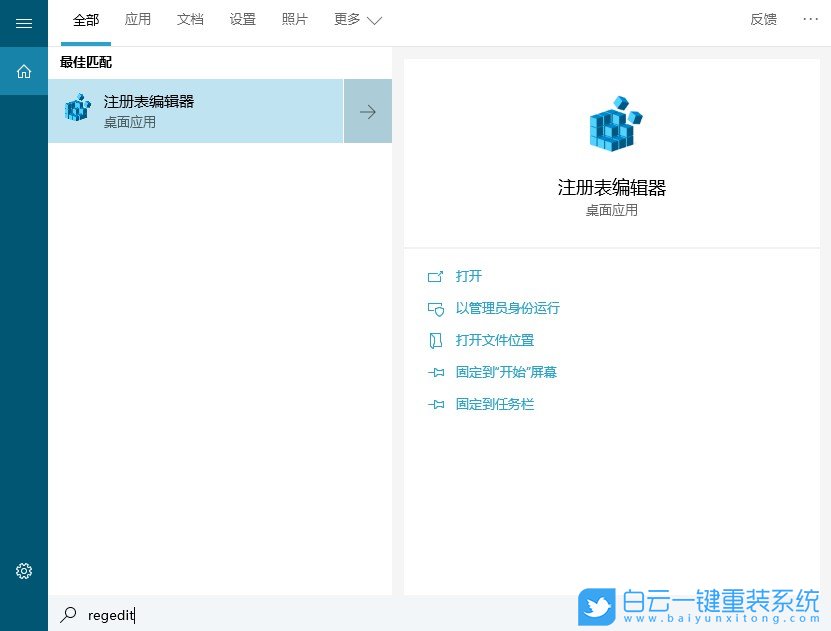Image resolution: width=831 pixels, height=631 pixels.
Task: Open the settings gear in the sidebar
Action: pos(23,571)
